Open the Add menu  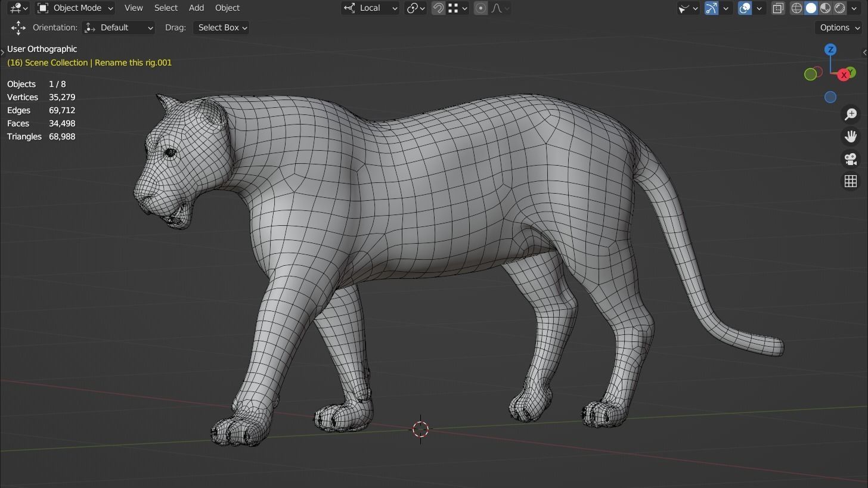click(196, 8)
